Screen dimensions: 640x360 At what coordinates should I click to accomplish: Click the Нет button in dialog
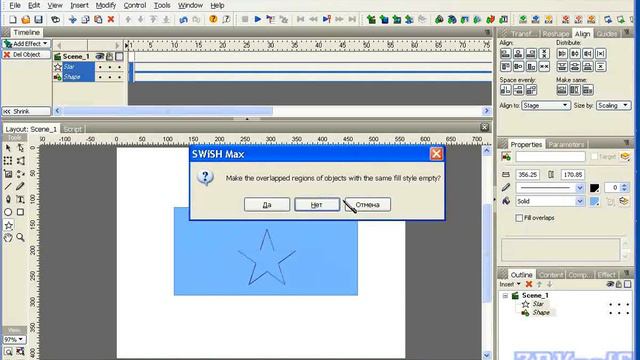pyautogui.click(x=317, y=204)
